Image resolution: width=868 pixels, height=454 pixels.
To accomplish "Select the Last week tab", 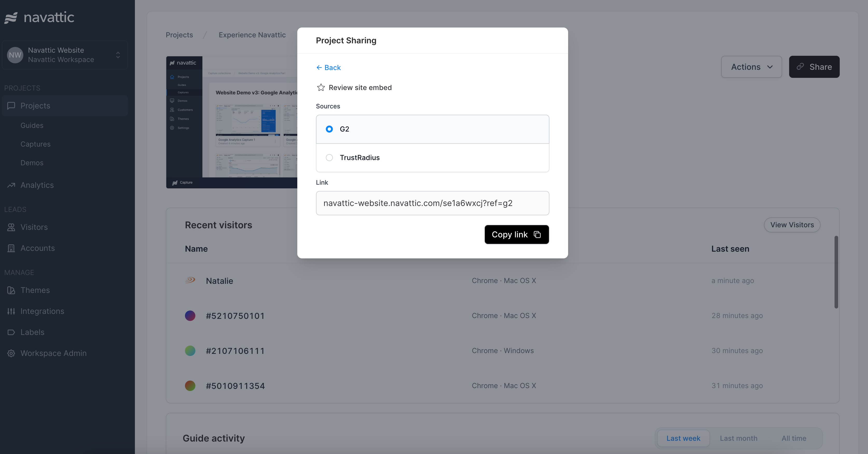I will [x=683, y=438].
